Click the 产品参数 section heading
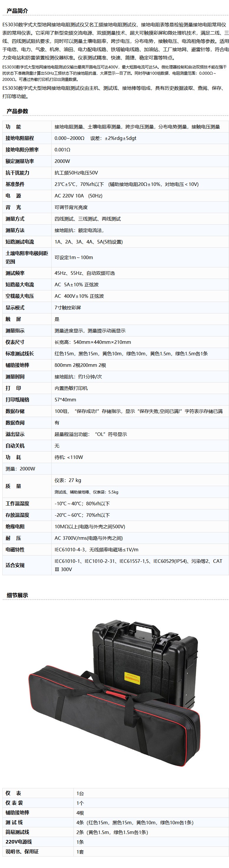The image size is (229, 868). (17, 111)
